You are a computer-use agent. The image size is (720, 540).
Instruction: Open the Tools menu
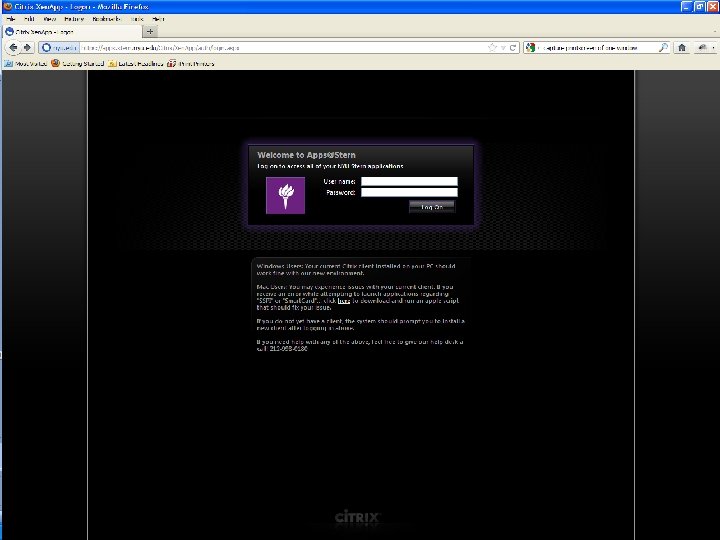(136, 19)
